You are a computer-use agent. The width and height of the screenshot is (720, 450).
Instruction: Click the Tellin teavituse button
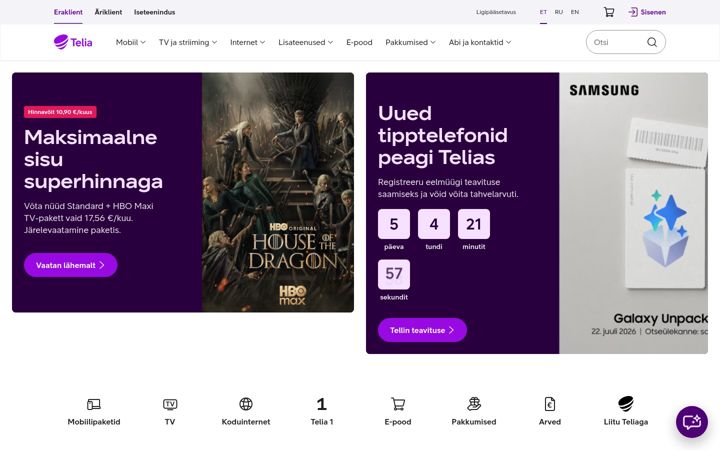(x=422, y=330)
